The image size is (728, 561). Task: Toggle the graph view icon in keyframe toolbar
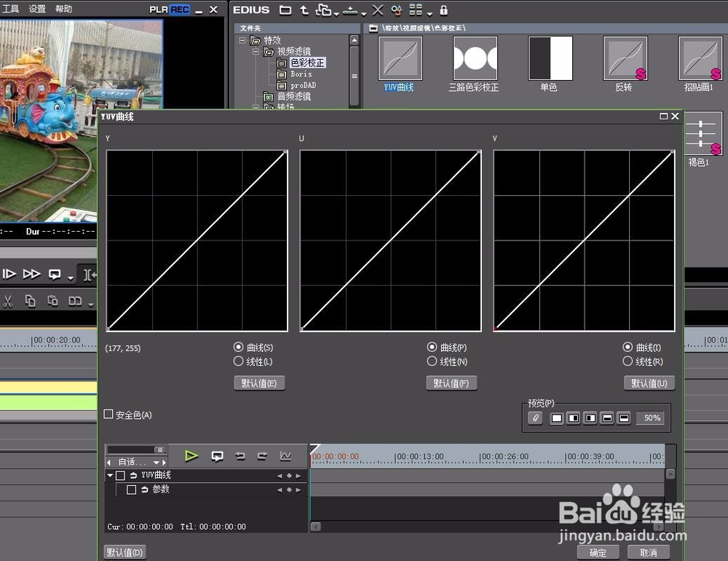285,456
